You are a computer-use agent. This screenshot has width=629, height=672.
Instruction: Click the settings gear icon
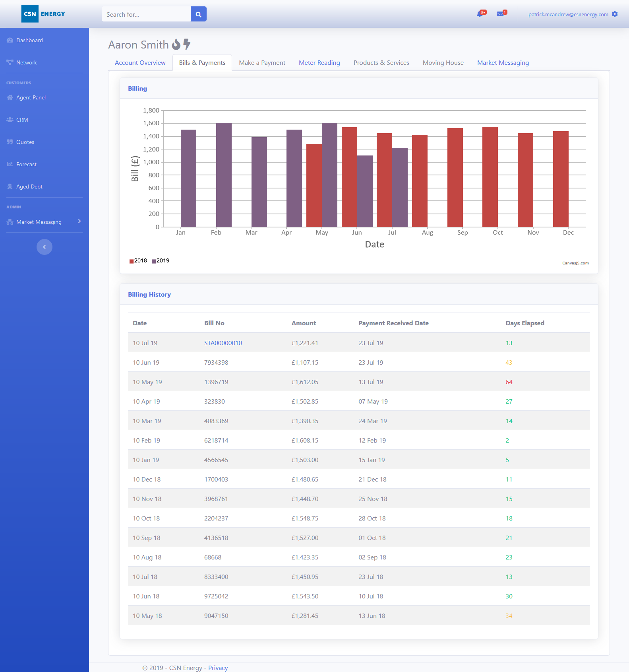pyautogui.click(x=615, y=14)
